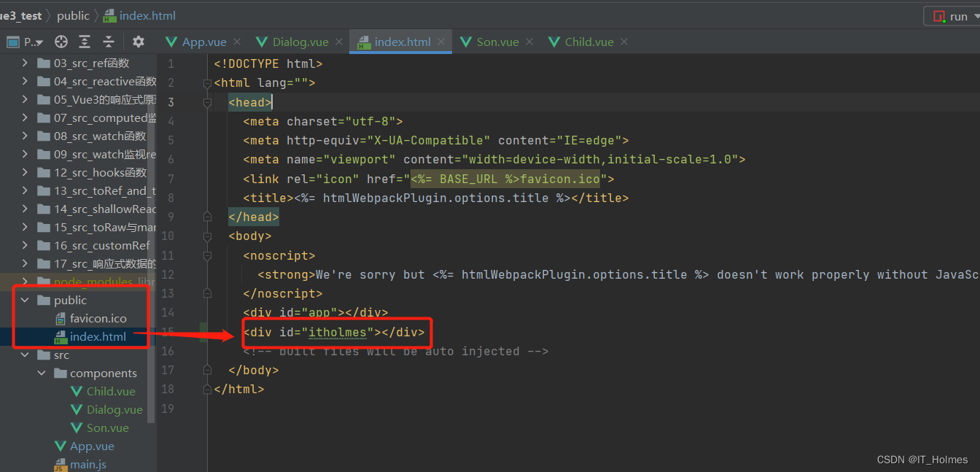Viewport: 980px width, 472px height.
Task: Click index.html text in the breadcrumb
Action: [x=147, y=15]
